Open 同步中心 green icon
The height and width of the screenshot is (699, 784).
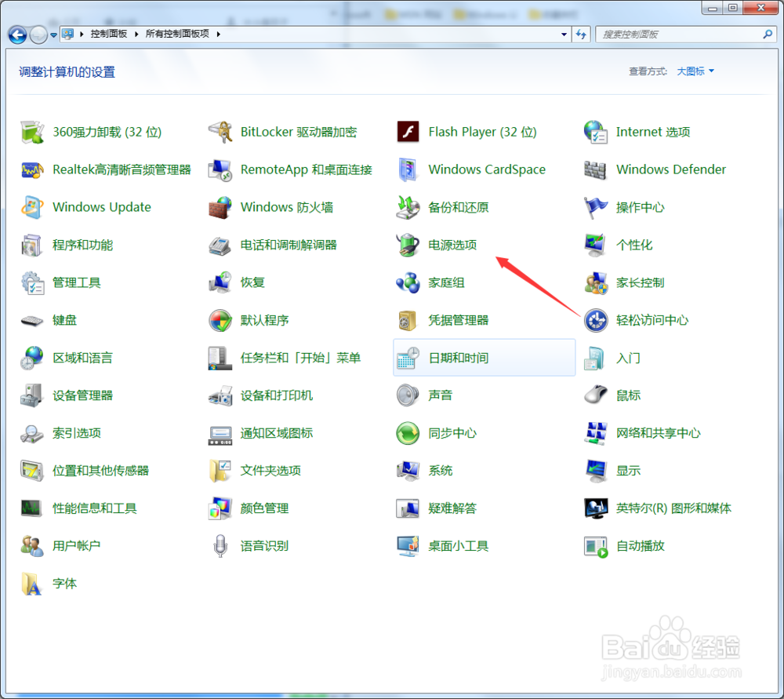pos(408,433)
